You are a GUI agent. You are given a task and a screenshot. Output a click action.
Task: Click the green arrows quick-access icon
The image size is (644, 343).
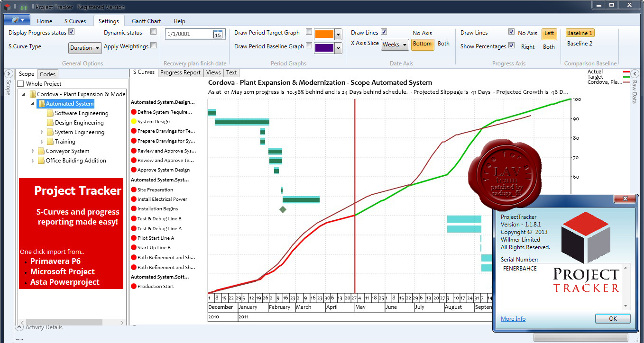tap(23, 7)
